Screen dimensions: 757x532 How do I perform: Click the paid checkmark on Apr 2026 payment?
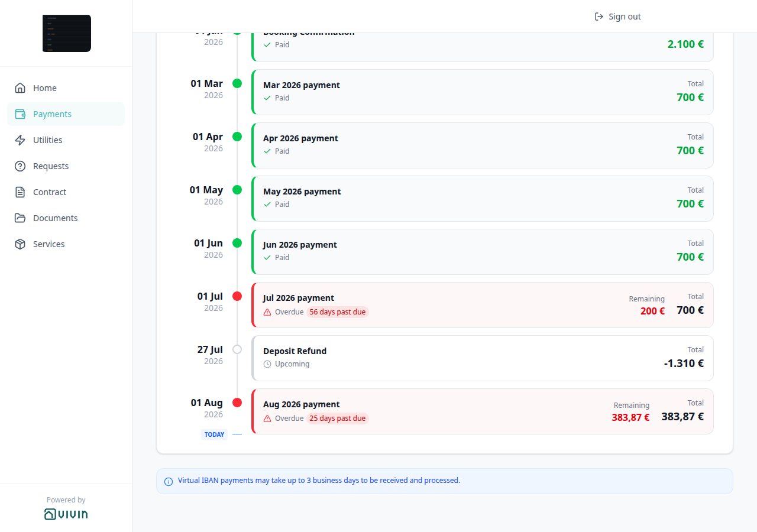pos(267,151)
